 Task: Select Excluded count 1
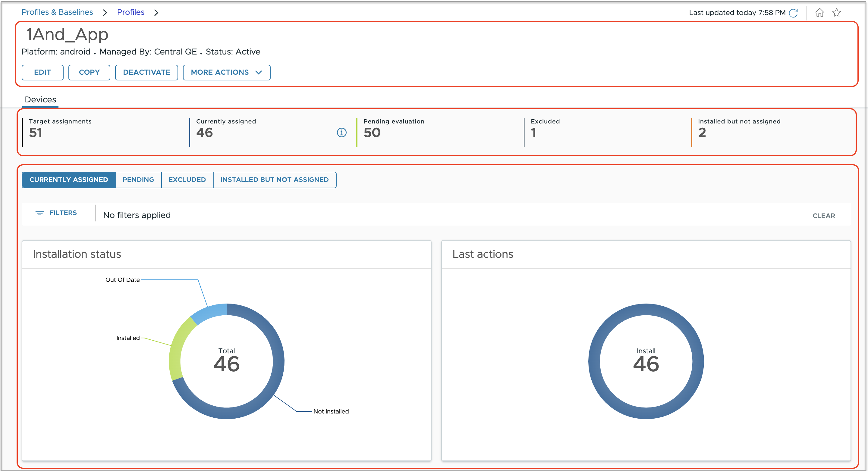533,133
